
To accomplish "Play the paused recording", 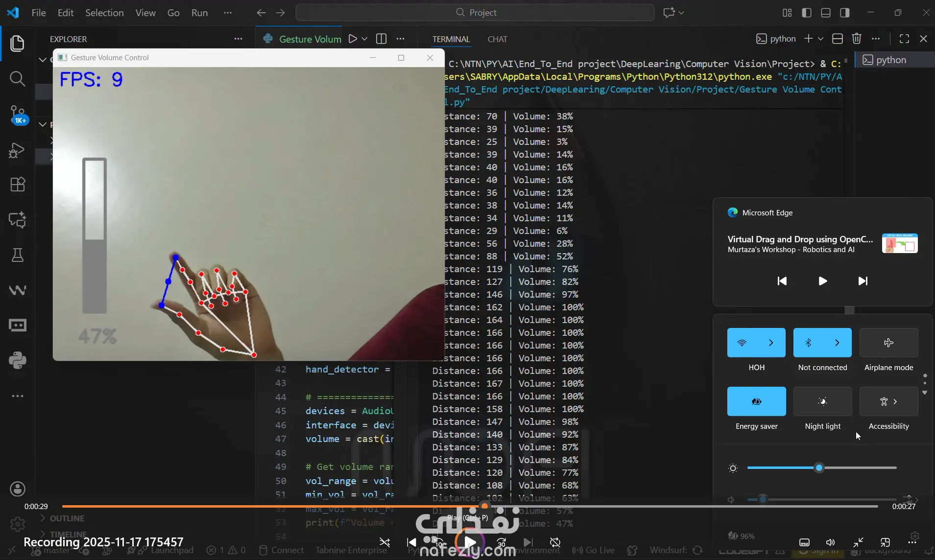I will pyautogui.click(x=470, y=542).
